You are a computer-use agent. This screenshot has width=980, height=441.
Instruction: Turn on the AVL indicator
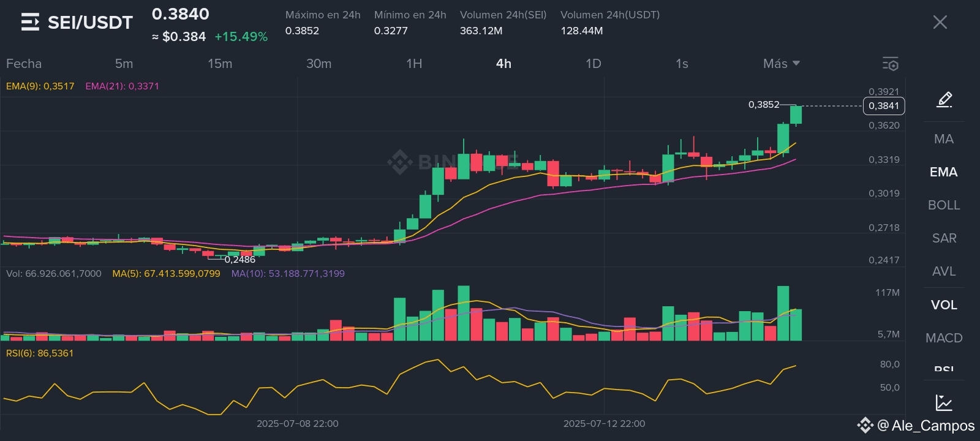tap(944, 271)
